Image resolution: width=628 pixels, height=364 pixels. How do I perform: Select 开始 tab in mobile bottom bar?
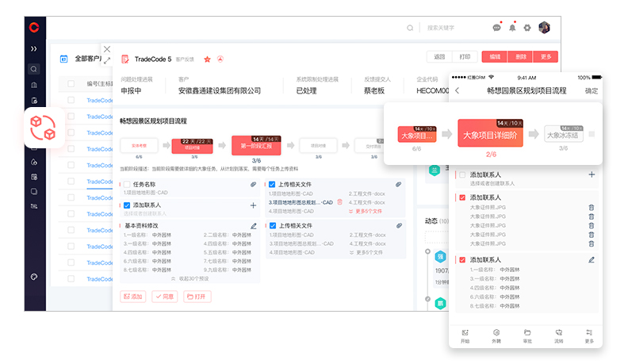click(465, 335)
